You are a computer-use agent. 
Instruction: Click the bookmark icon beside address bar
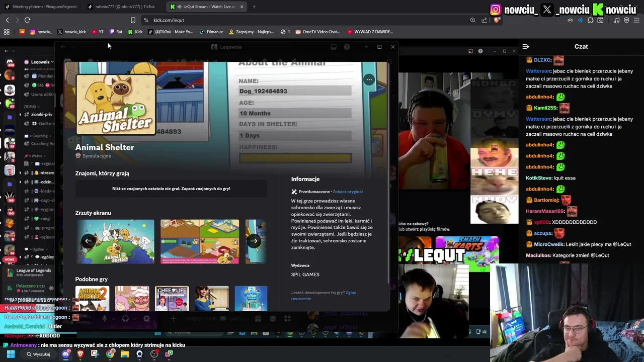tap(133, 20)
